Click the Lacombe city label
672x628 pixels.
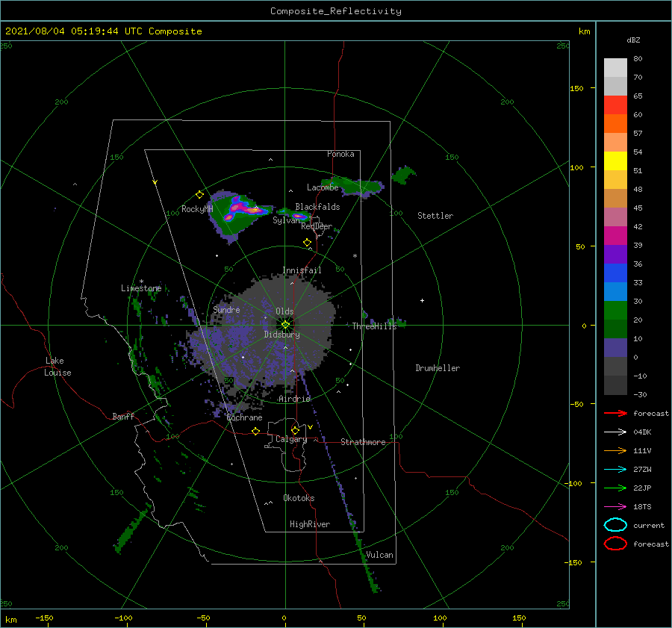pyautogui.click(x=323, y=187)
